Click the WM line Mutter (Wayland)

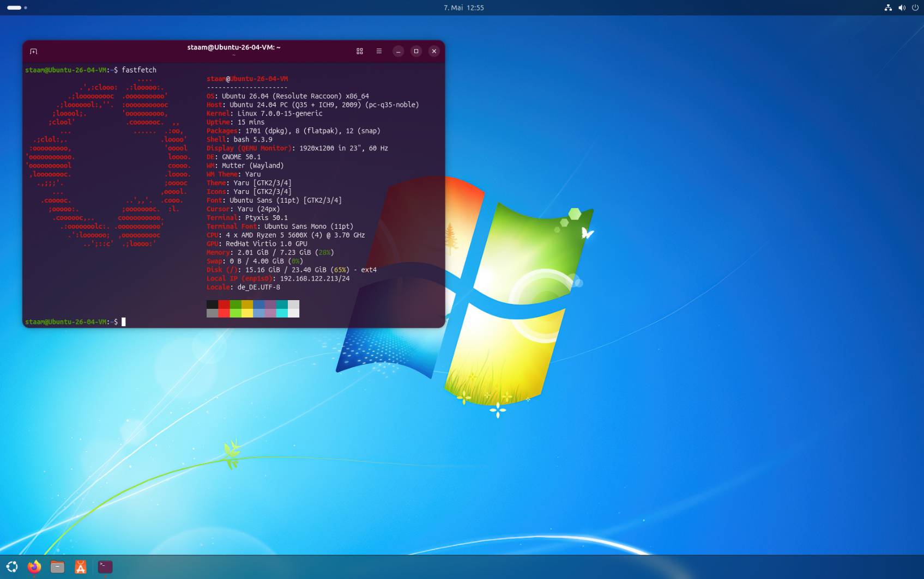click(x=245, y=166)
